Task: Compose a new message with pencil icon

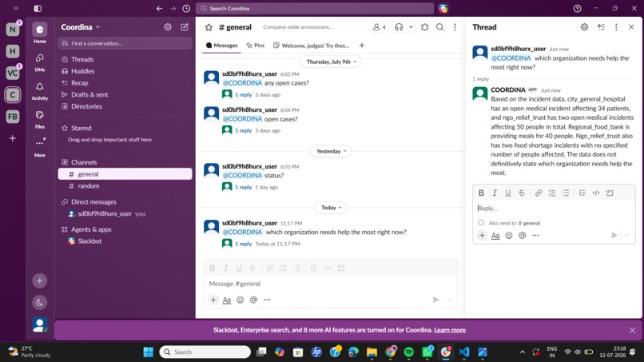Action: [x=185, y=27]
